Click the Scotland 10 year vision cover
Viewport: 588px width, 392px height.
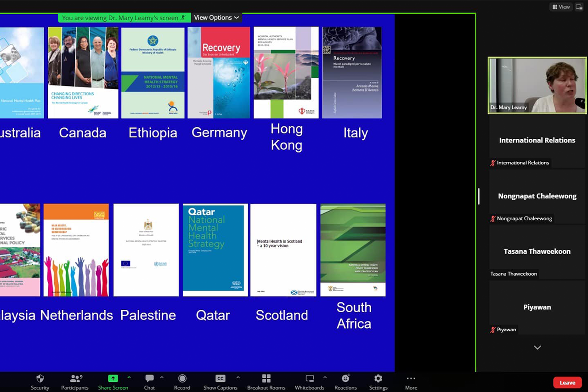[x=283, y=250]
